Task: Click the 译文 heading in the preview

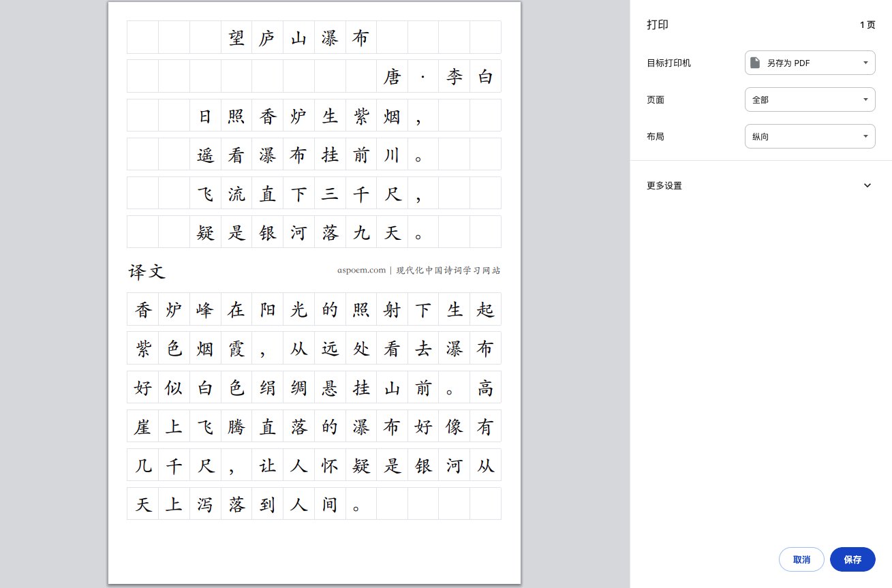Action: [x=147, y=272]
